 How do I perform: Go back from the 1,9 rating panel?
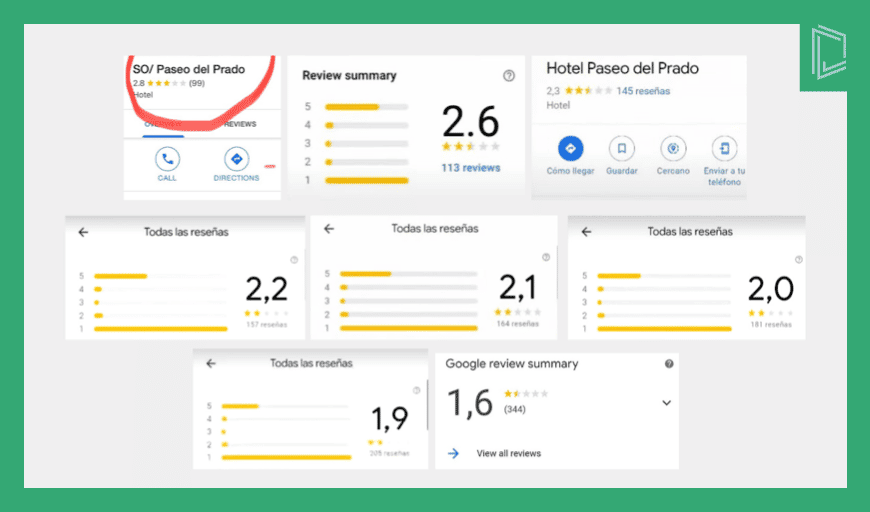(x=211, y=363)
